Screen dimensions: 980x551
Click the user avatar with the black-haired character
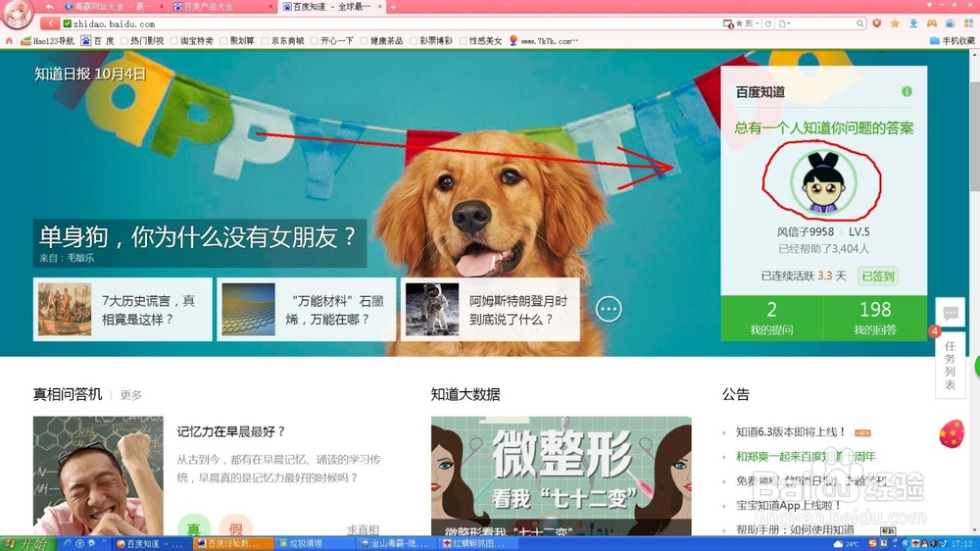[823, 182]
